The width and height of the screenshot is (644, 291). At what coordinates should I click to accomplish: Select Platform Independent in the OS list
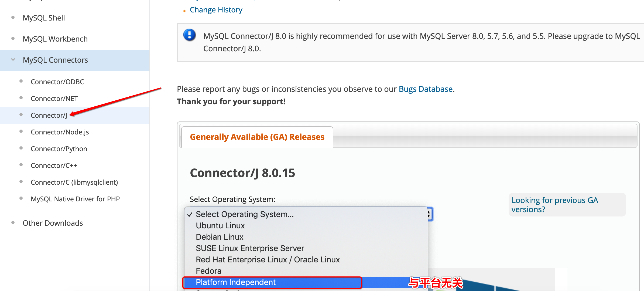235,282
